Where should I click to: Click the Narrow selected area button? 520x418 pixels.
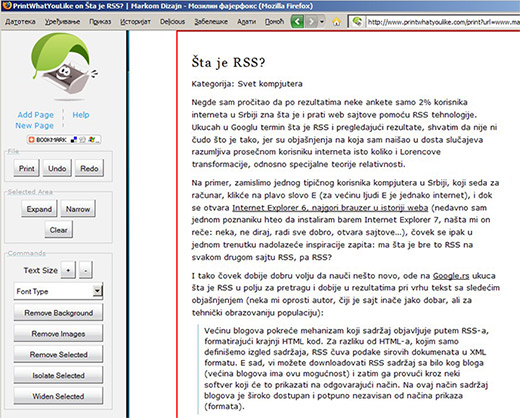[78, 209]
